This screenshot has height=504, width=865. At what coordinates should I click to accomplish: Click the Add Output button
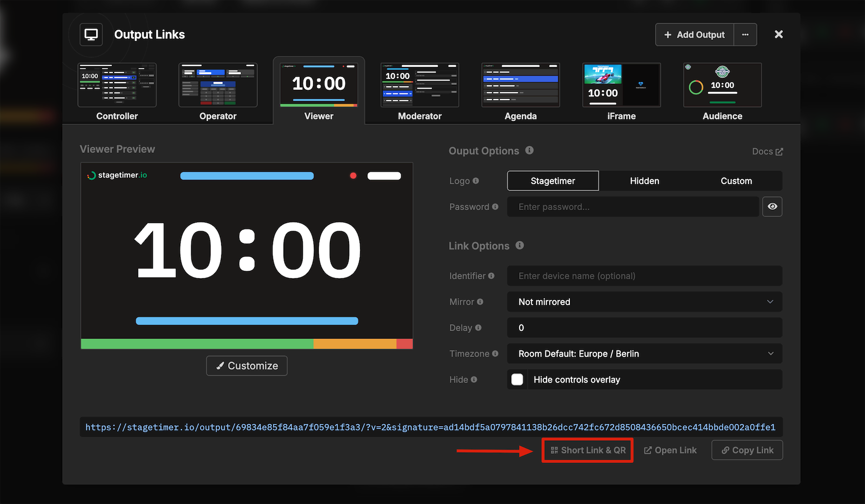click(694, 35)
